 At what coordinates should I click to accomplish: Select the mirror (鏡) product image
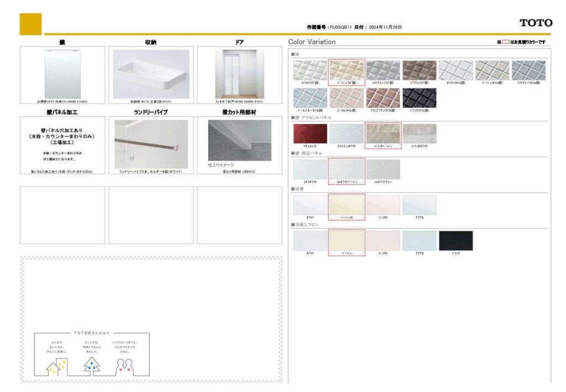click(x=62, y=74)
